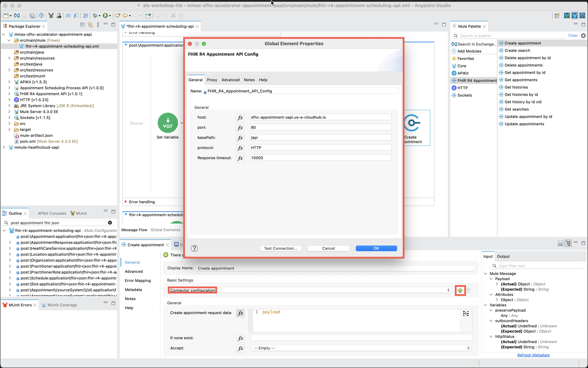Switch to the Output tab in metadata panel
The width and height of the screenshot is (588, 368).
point(503,256)
